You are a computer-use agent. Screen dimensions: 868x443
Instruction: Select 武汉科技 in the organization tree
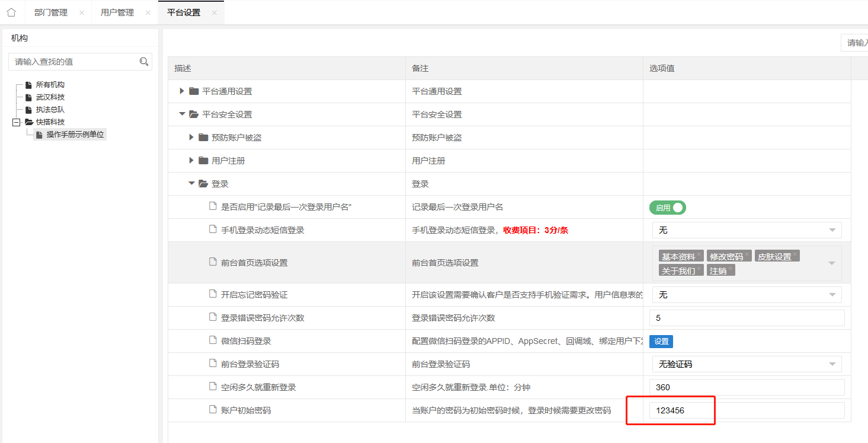pos(50,97)
